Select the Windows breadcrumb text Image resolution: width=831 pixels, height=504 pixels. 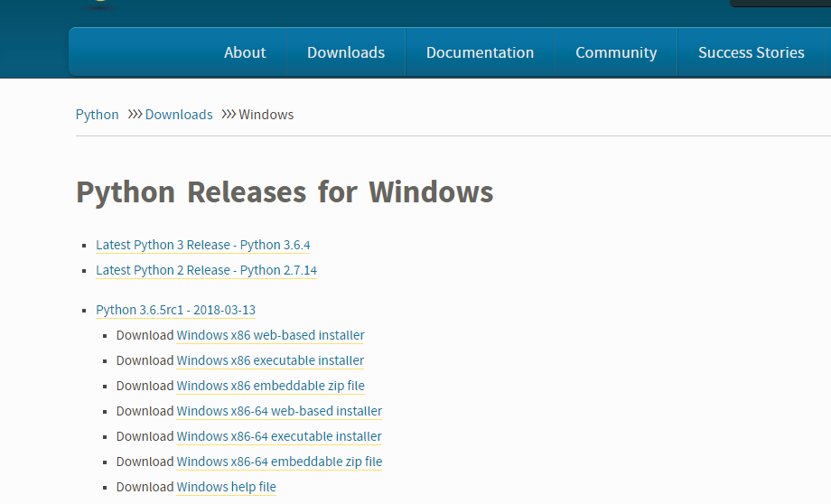(x=266, y=115)
